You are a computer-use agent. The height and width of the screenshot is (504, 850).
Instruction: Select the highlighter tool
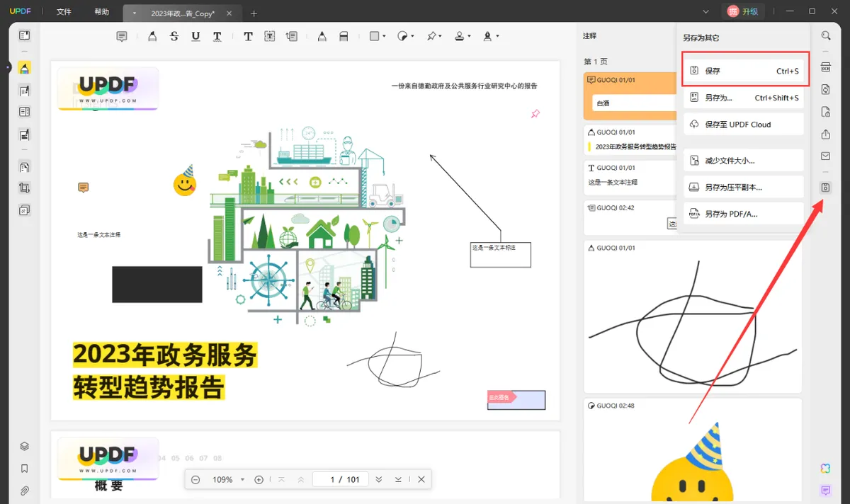pyautogui.click(x=152, y=37)
